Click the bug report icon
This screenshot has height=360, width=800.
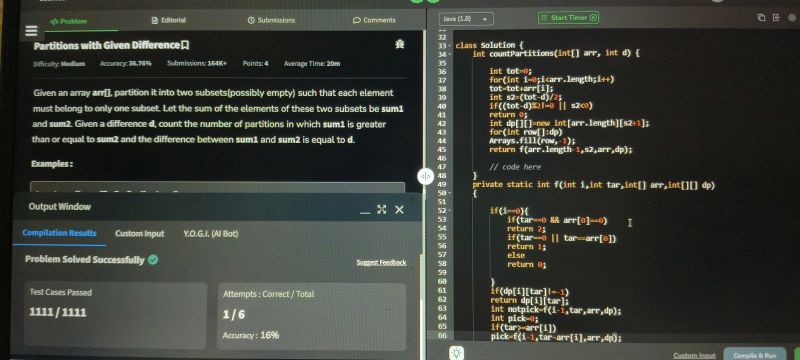399,44
